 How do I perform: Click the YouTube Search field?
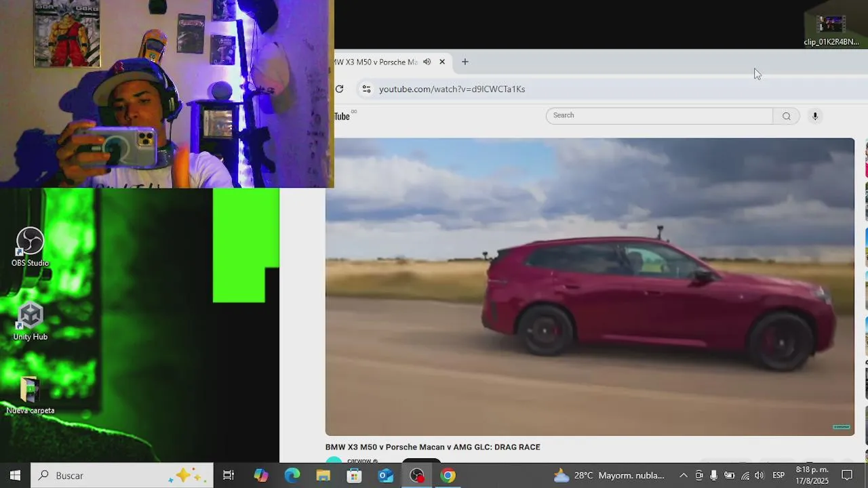click(x=659, y=115)
